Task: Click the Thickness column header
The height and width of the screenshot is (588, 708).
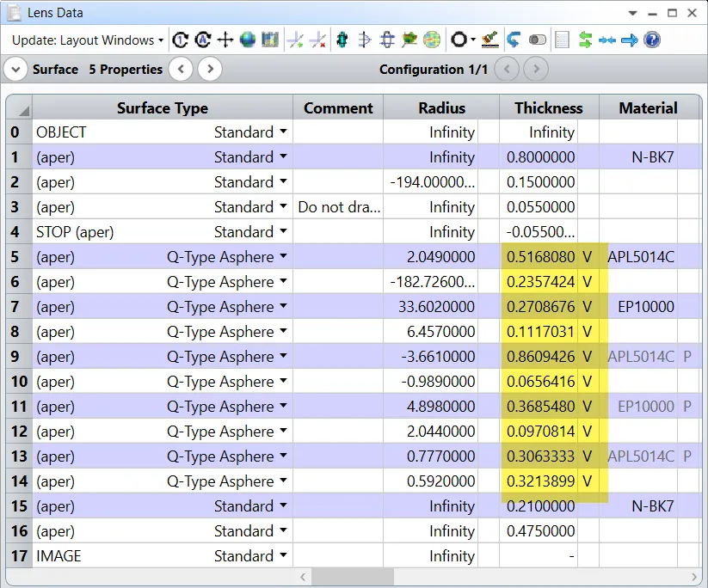Action: [x=548, y=107]
